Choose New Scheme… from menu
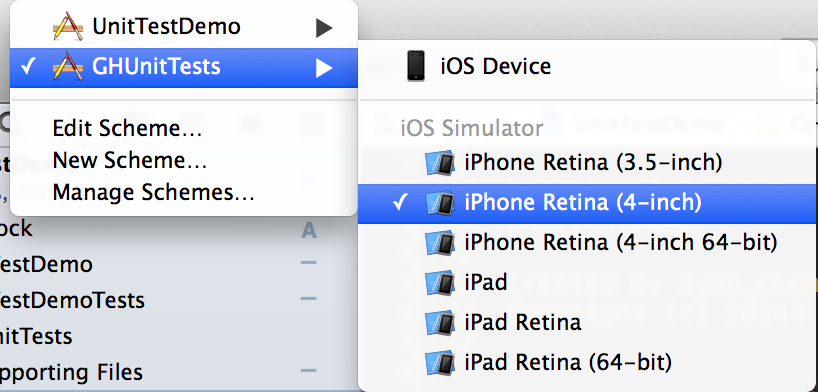This screenshot has height=392, width=818. click(130, 160)
